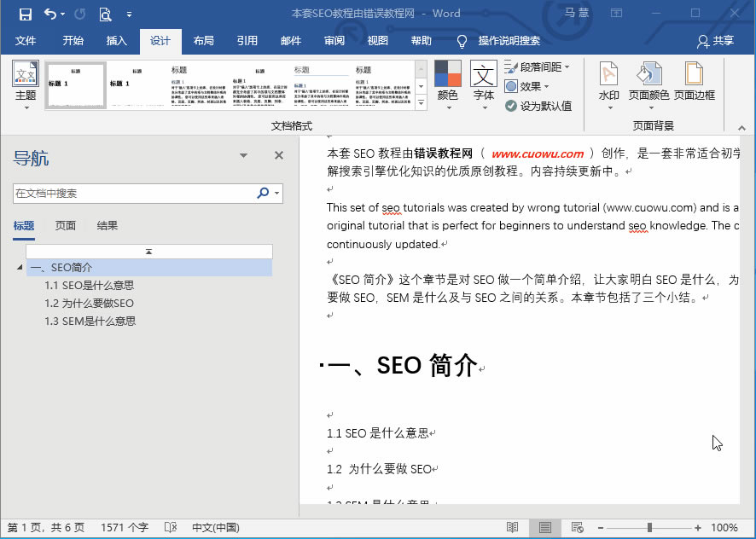Collapse the 一、SEO简介 heading tree node

(20, 267)
